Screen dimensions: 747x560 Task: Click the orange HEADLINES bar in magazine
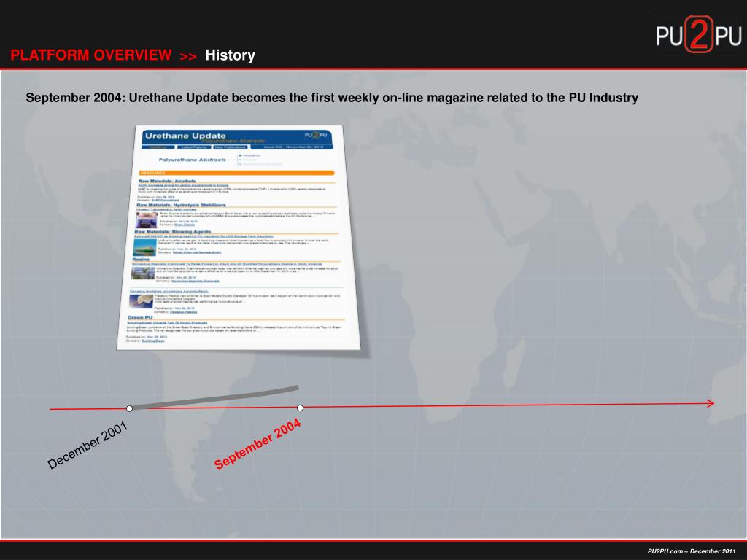tap(237, 173)
